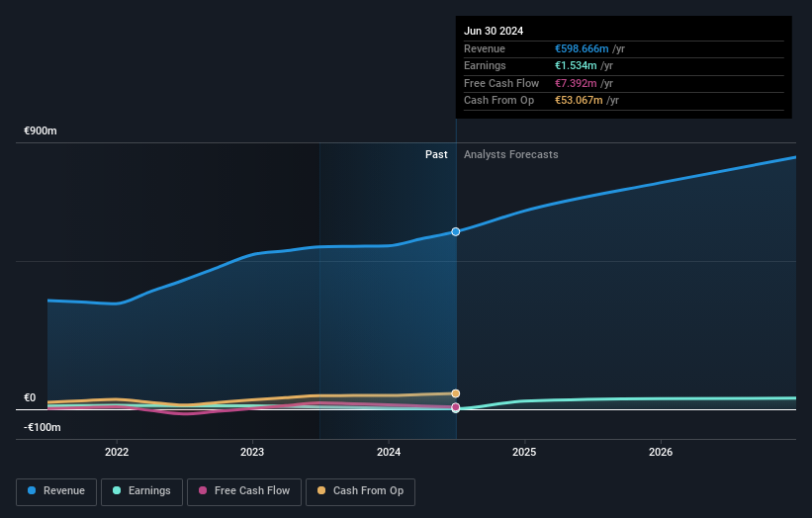Image resolution: width=812 pixels, height=518 pixels.
Task: Toggle the Earnings legend series
Action: point(141,491)
